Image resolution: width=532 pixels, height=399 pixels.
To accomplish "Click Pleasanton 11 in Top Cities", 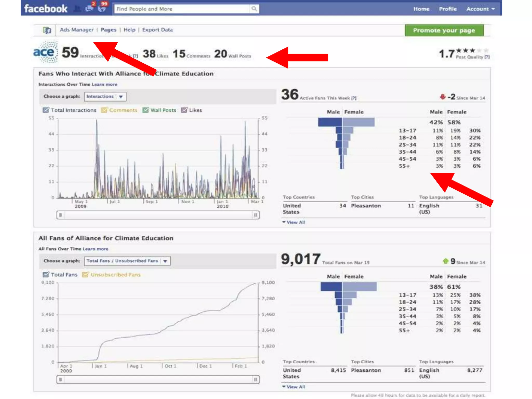I will click(382, 206).
